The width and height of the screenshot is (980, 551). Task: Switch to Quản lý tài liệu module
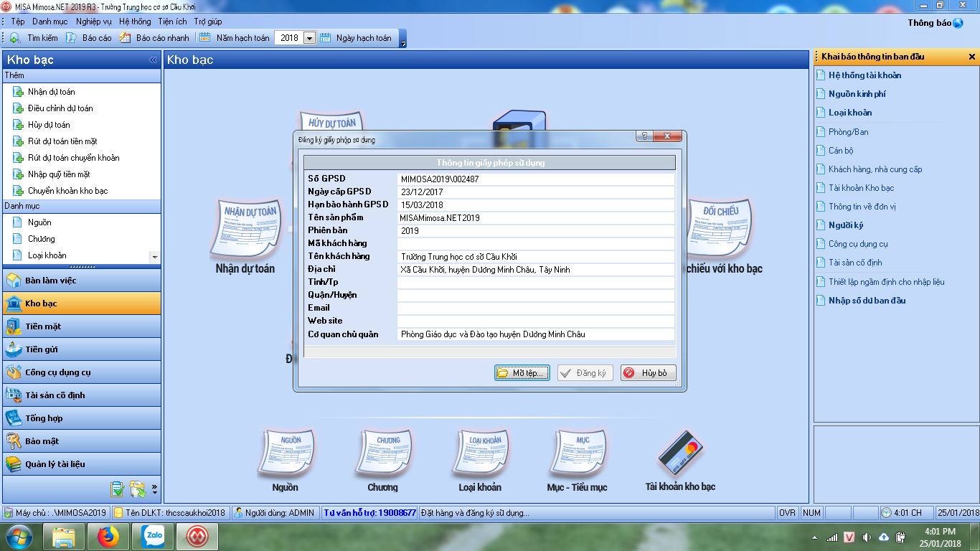click(82, 464)
